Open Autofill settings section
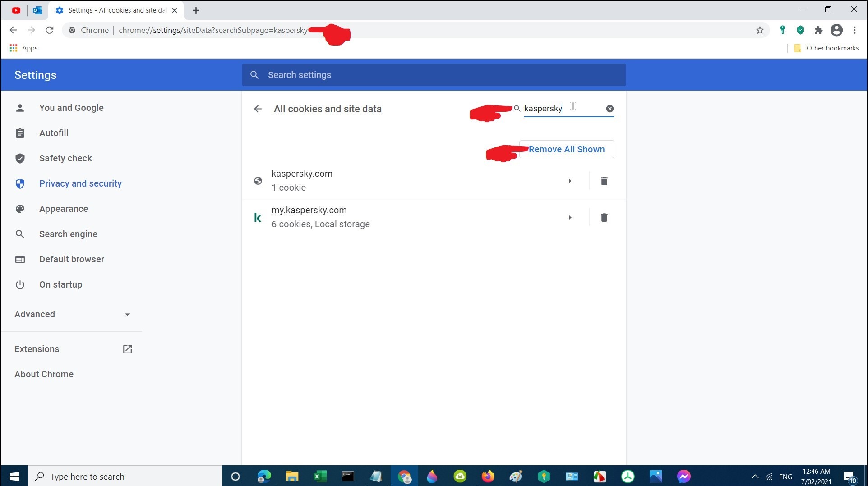This screenshot has height=486, width=868. click(54, 133)
